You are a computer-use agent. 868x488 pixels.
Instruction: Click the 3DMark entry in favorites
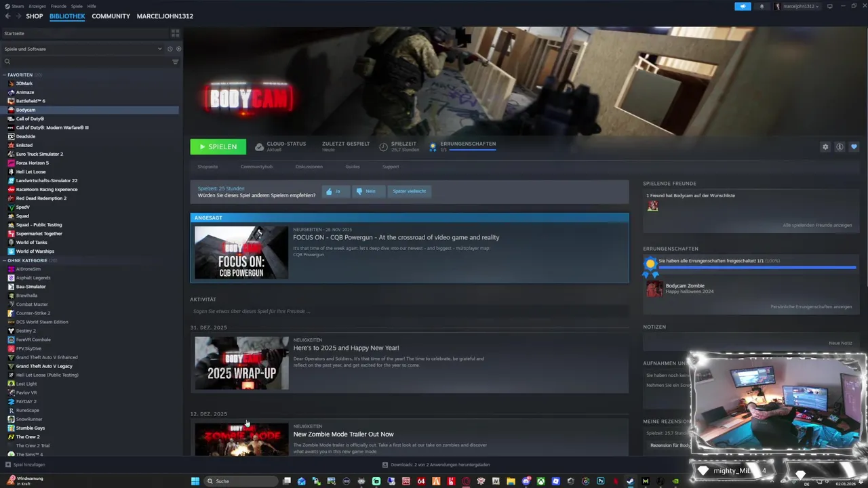(24, 83)
